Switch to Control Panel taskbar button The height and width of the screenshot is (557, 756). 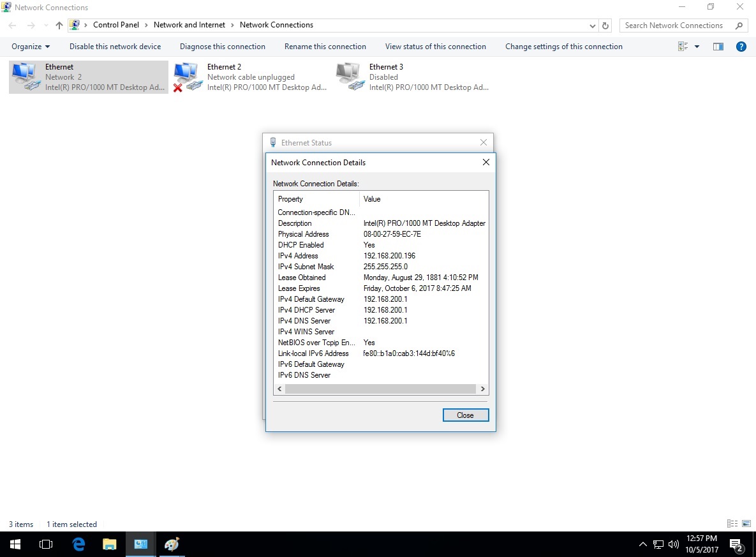click(x=141, y=544)
